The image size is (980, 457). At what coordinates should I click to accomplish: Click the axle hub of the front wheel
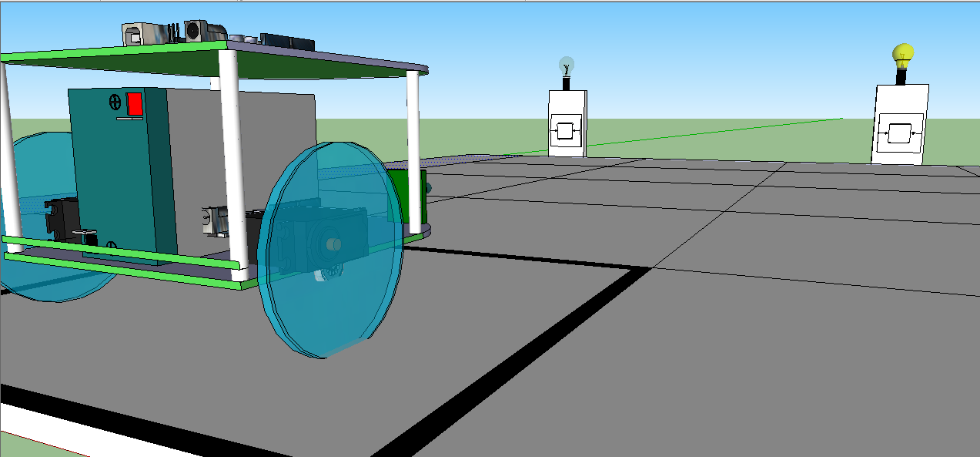click(x=333, y=244)
